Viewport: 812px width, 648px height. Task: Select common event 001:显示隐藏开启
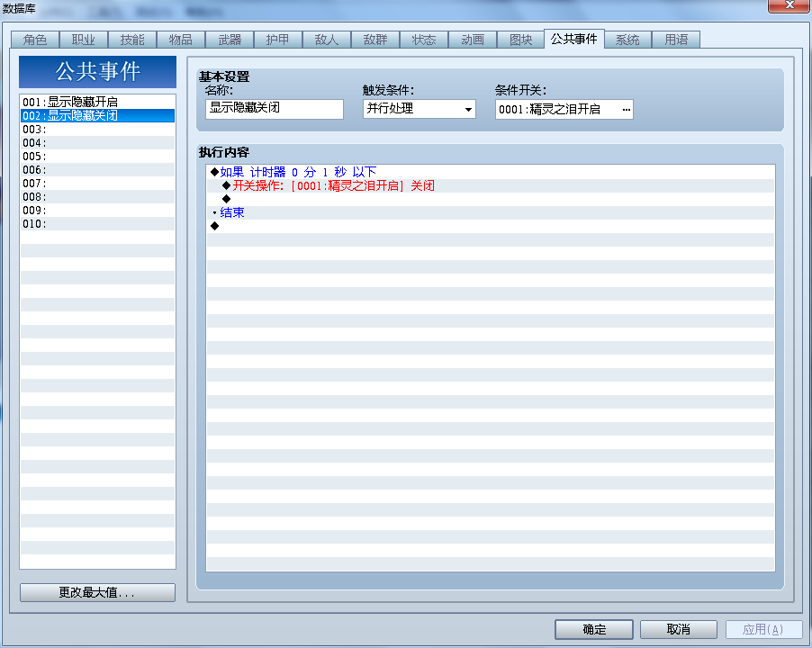tap(97, 102)
